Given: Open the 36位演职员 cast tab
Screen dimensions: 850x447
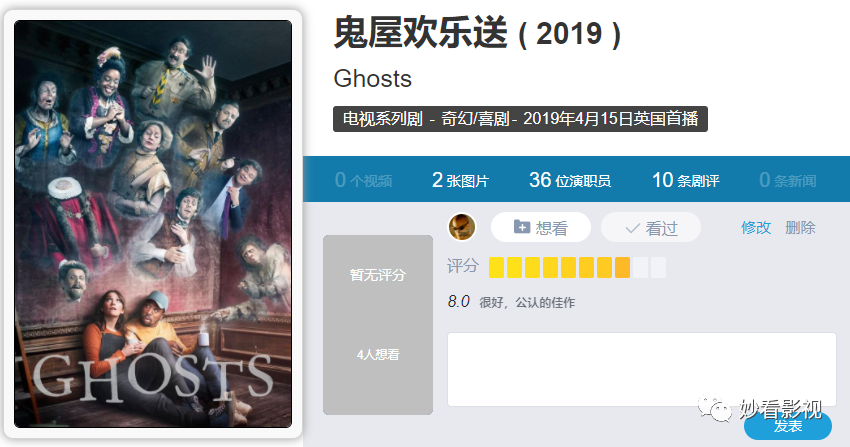Looking at the screenshot, I should [x=570, y=180].
